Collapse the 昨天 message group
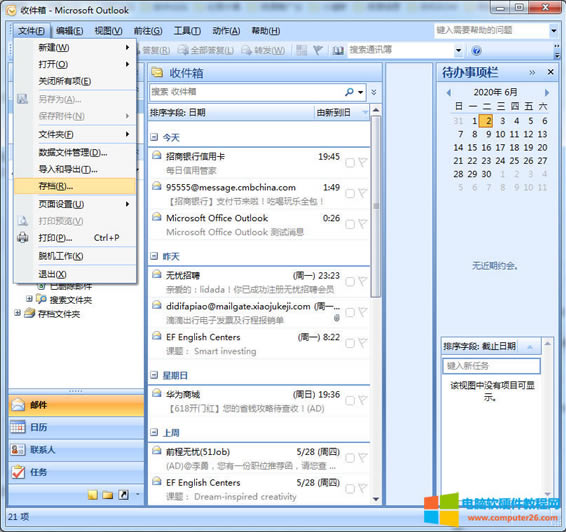 154,256
